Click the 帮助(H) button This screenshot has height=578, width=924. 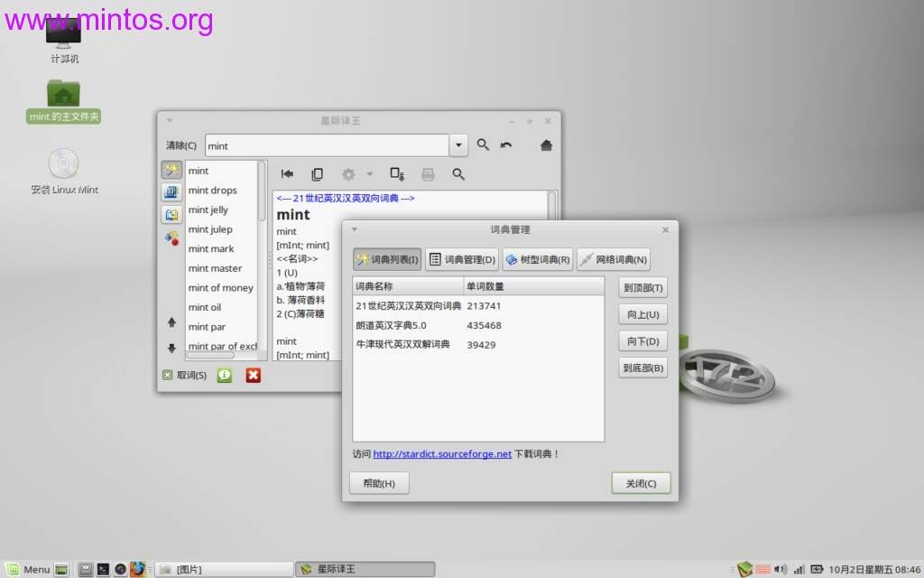point(379,484)
